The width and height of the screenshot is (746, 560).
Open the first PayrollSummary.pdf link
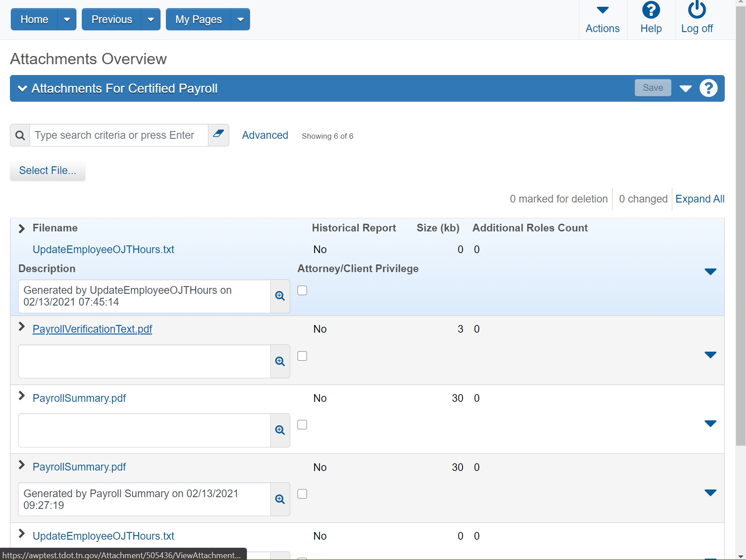(79, 398)
